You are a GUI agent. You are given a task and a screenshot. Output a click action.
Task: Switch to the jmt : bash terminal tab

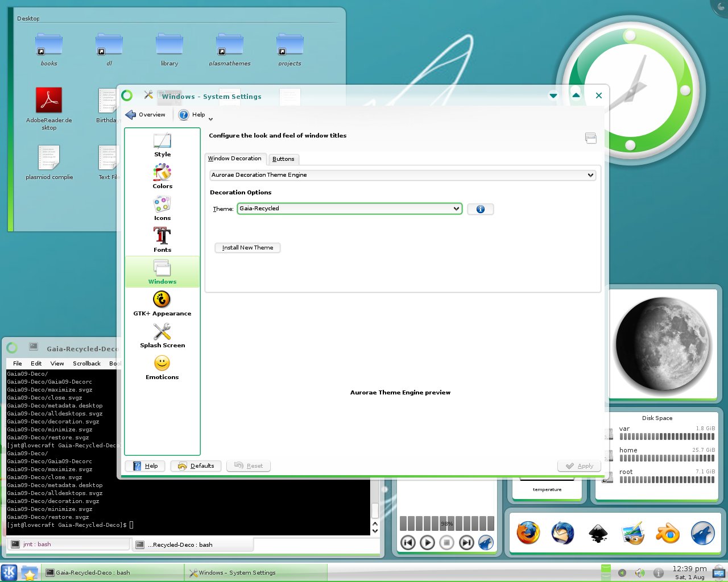click(68, 544)
